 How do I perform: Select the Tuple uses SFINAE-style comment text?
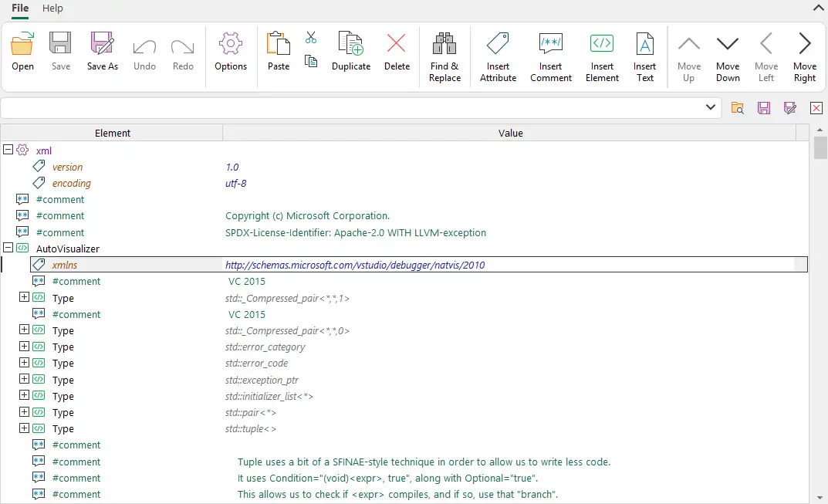(x=424, y=462)
